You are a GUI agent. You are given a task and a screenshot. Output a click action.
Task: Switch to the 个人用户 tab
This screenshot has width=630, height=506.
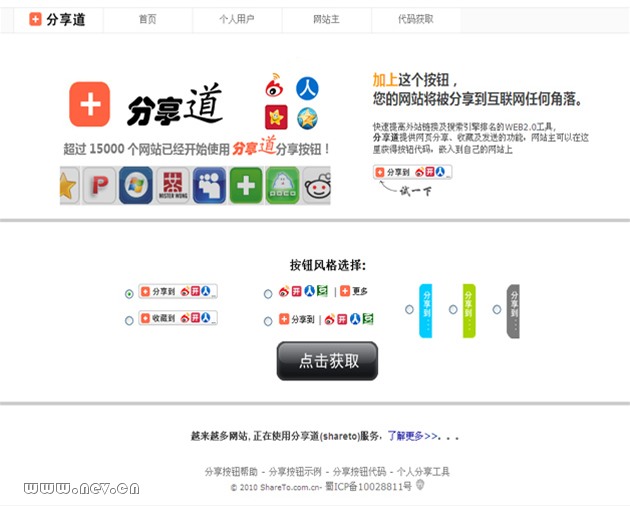pyautogui.click(x=237, y=19)
